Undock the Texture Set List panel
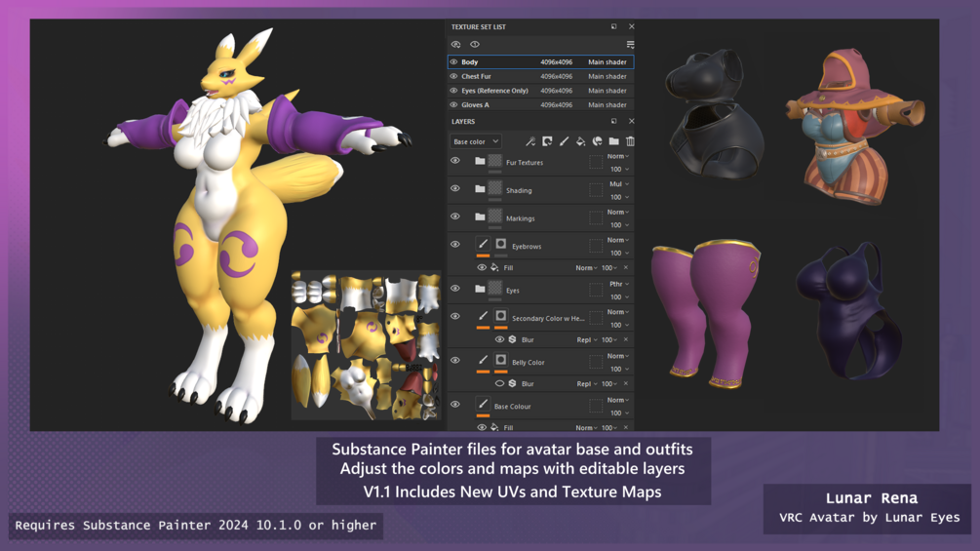 point(613,27)
